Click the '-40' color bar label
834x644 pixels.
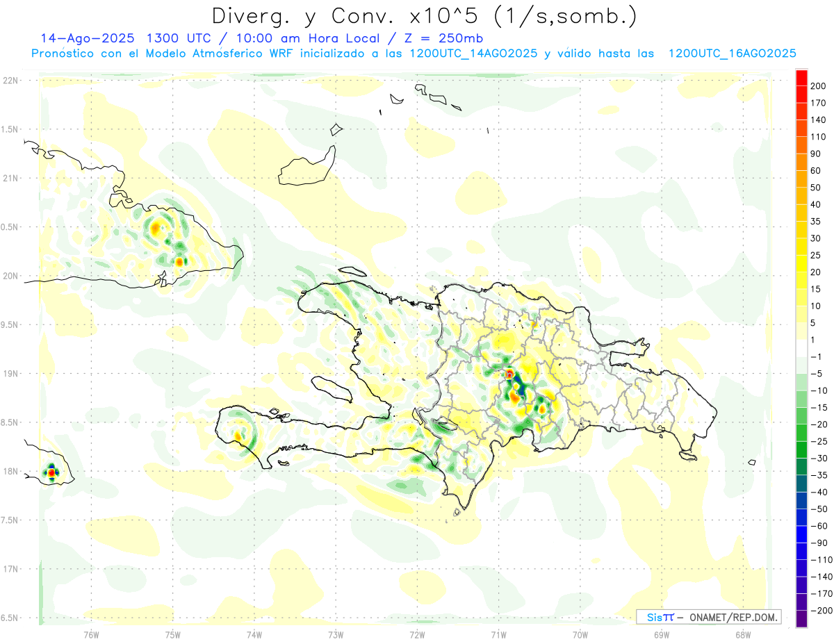(x=818, y=493)
